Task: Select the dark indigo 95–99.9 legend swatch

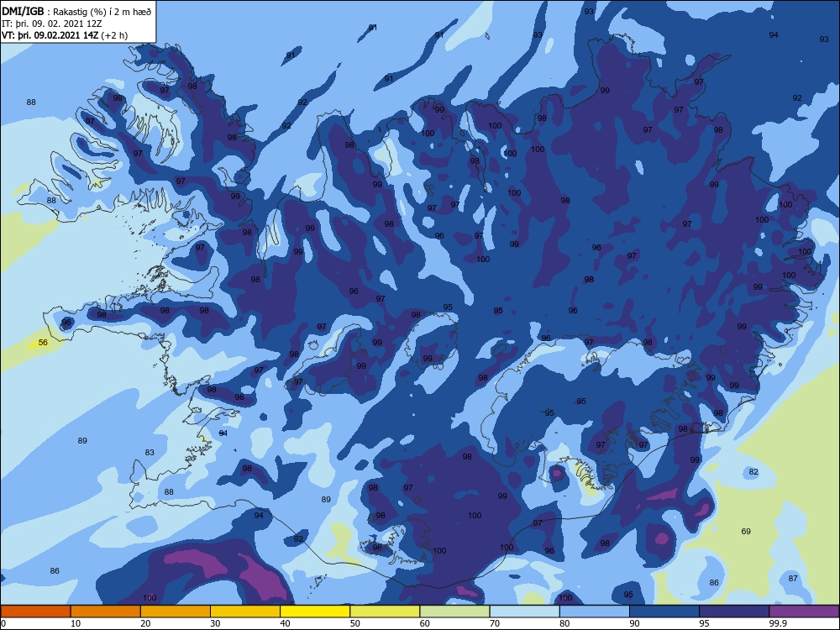Action: (734, 612)
